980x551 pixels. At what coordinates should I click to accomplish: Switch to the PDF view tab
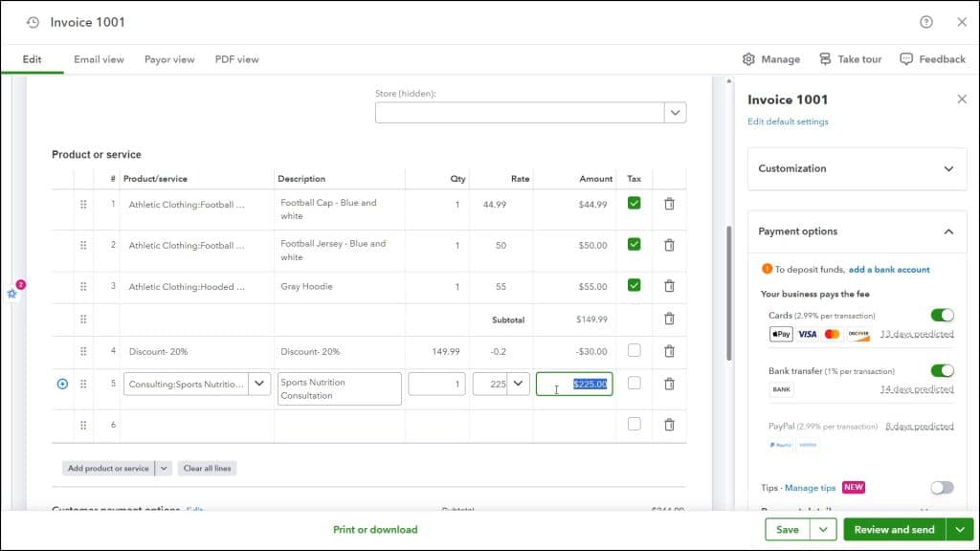[x=236, y=59]
